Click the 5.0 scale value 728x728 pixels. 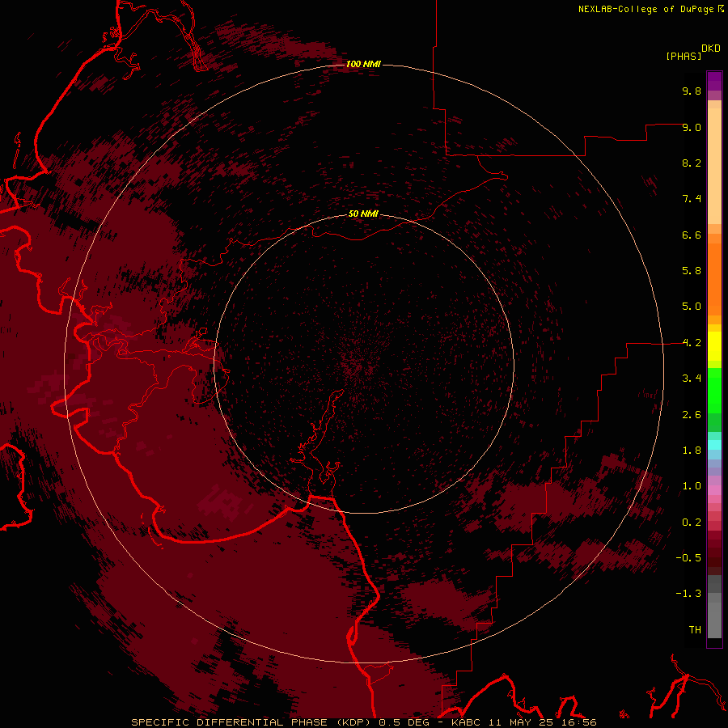coord(692,307)
